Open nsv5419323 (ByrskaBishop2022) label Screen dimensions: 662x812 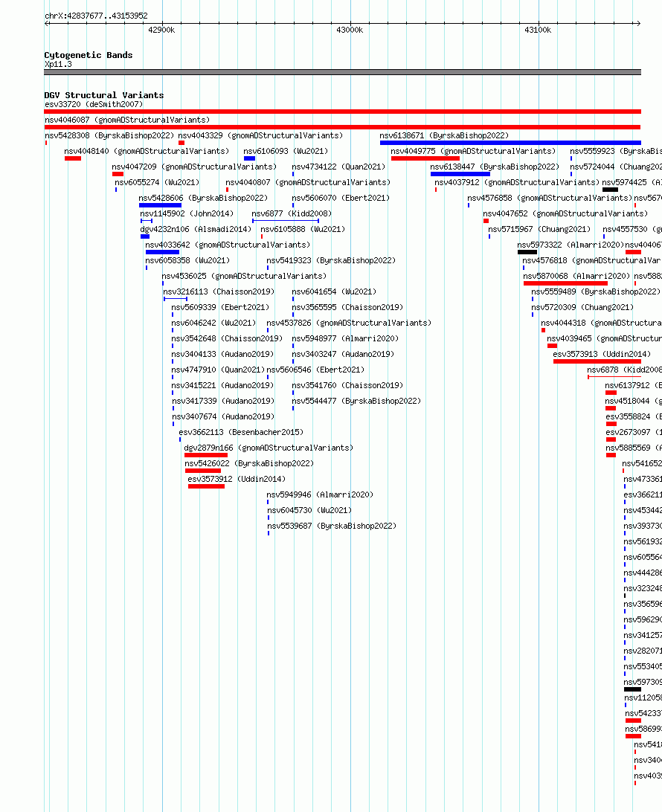coord(330,260)
